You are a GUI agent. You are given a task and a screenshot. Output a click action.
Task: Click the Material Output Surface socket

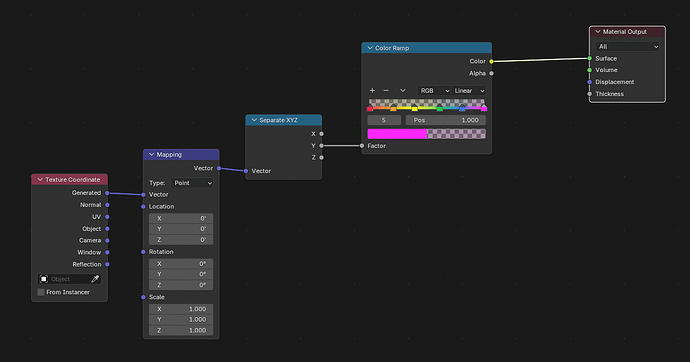[590, 58]
